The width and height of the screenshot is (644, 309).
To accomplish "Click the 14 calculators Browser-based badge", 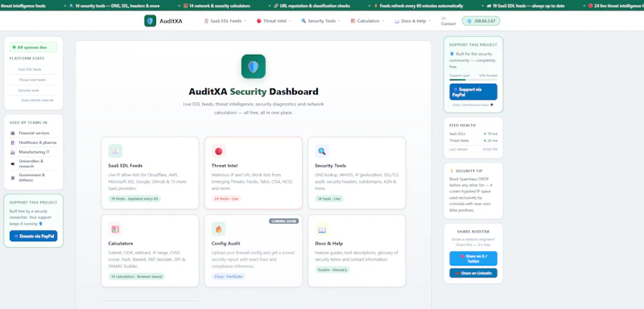I will coord(136,277).
